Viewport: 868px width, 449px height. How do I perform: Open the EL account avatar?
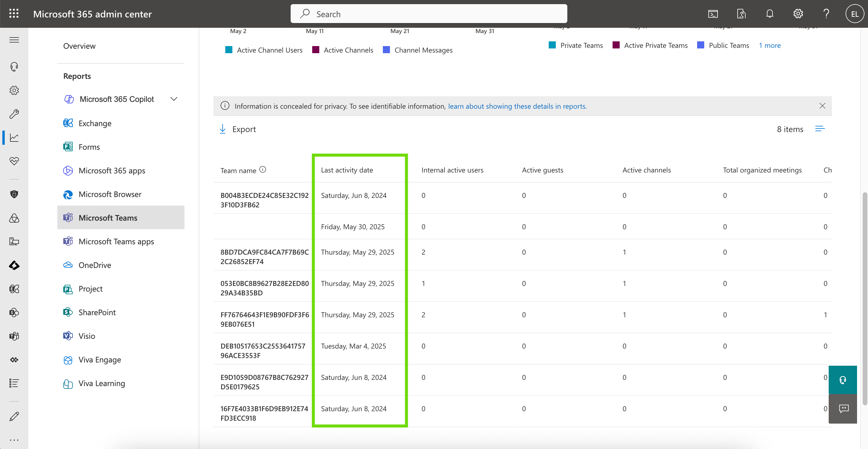pyautogui.click(x=854, y=14)
